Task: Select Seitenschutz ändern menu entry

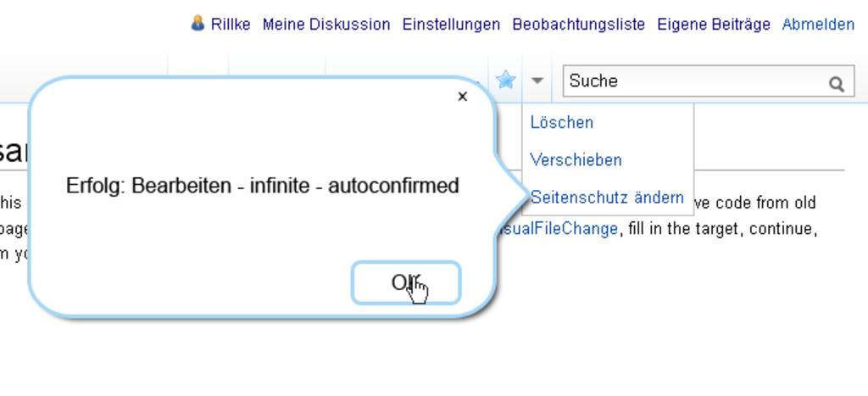Action: tap(607, 198)
